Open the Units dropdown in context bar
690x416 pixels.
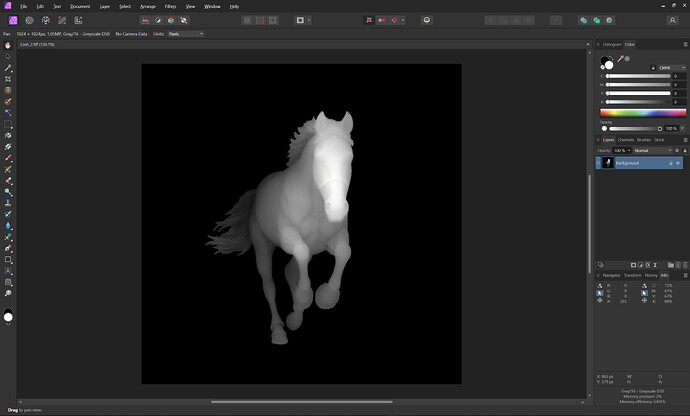185,34
